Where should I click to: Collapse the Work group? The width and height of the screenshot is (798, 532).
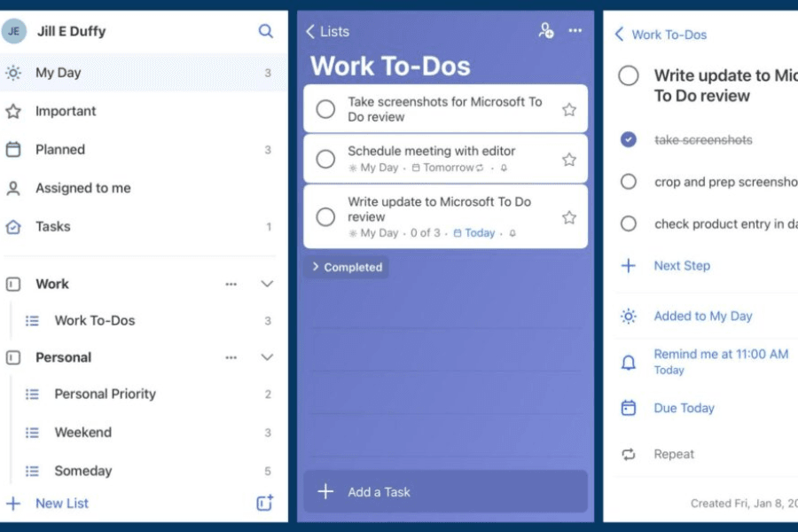[x=267, y=284]
